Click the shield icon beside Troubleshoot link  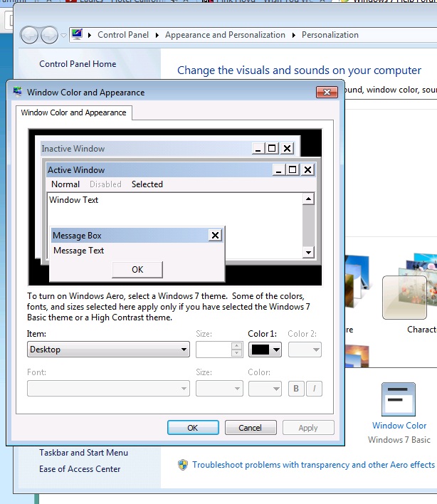click(x=183, y=465)
